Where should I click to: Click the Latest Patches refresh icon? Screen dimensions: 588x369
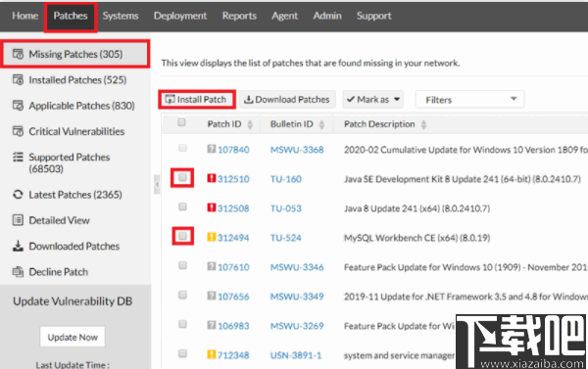[x=18, y=195]
